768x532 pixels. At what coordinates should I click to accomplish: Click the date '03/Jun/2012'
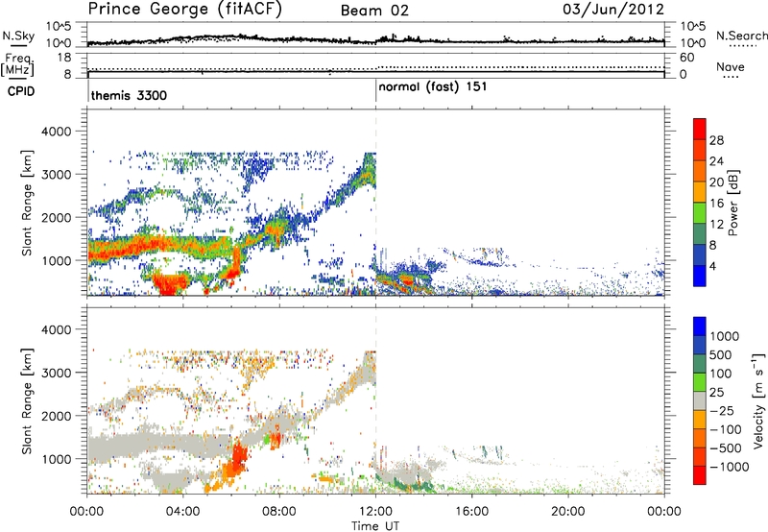coord(613,10)
